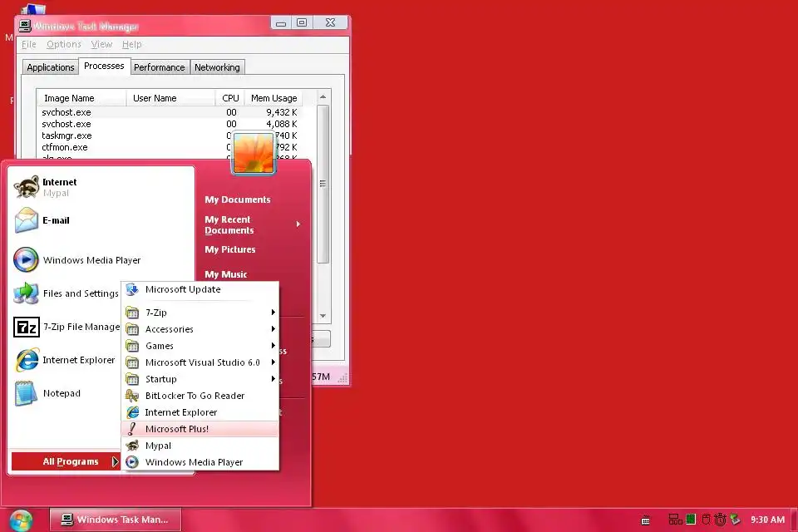Open My Documents from Start menu
This screenshot has width=798, height=532.
(238, 199)
